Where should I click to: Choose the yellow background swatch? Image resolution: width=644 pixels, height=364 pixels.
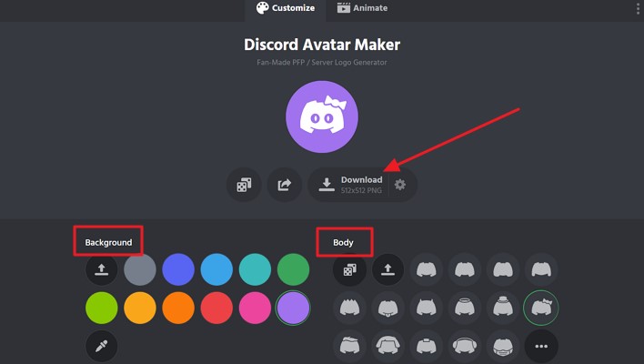(x=140, y=308)
